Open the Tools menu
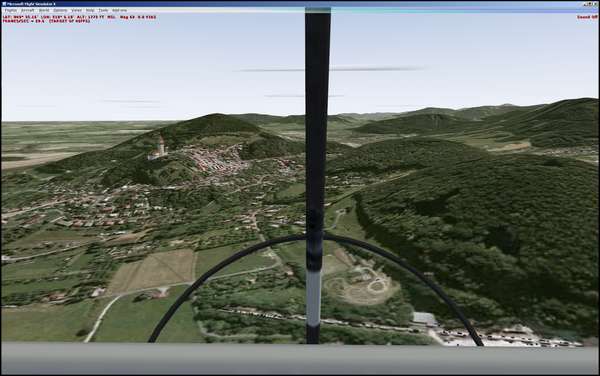600x376 pixels. click(103, 10)
